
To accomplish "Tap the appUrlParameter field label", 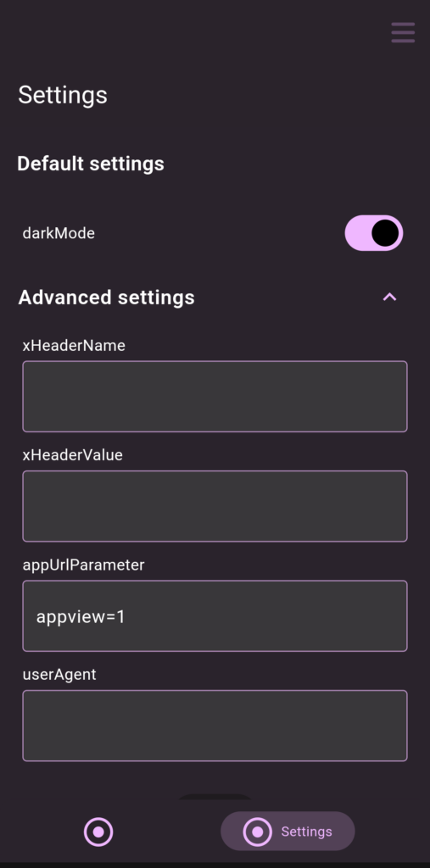I will tap(83, 565).
